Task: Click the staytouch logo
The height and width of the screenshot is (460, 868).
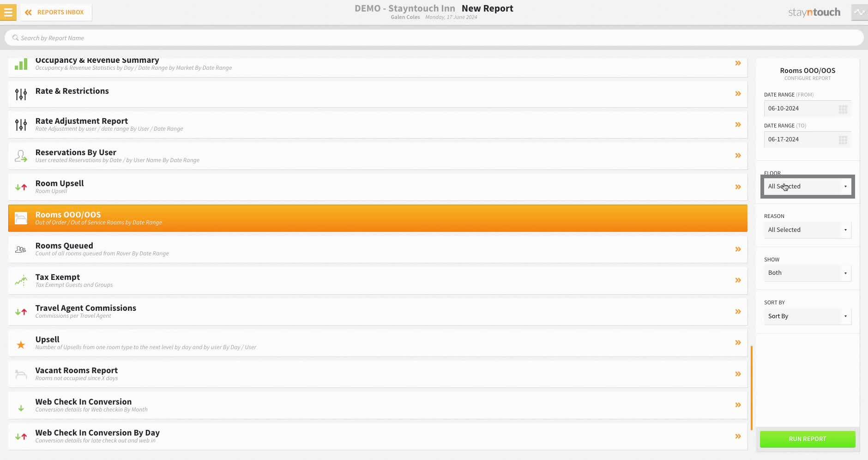Action: [x=814, y=12]
